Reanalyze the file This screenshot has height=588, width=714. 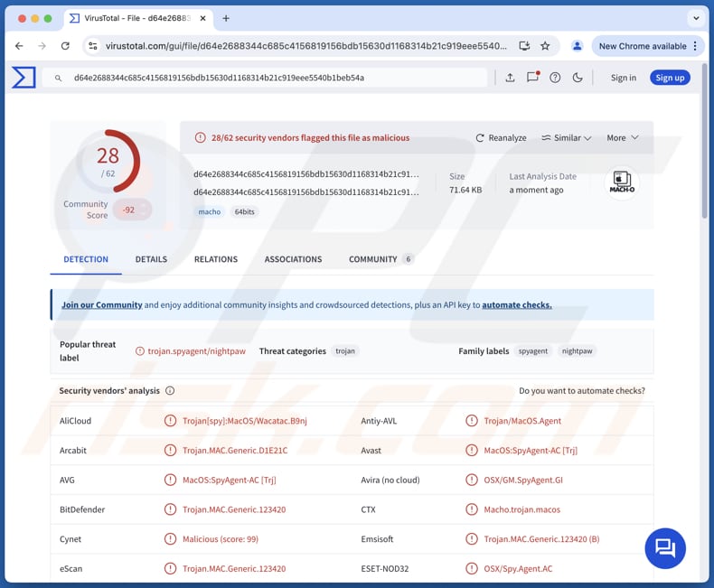tap(501, 138)
